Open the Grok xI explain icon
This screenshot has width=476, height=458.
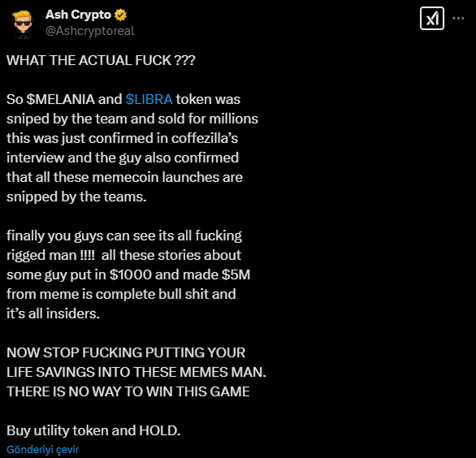(x=431, y=19)
